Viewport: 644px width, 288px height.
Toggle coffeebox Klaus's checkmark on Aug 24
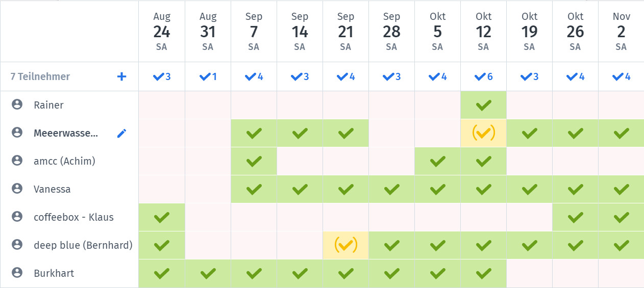(x=162, y=217)
